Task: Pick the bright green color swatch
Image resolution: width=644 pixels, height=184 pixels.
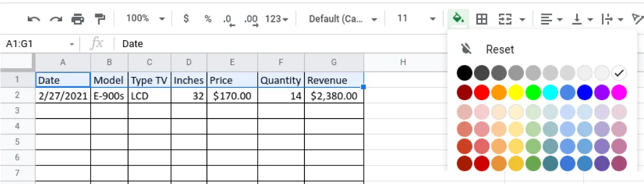Action: click(x=533, y=92)
